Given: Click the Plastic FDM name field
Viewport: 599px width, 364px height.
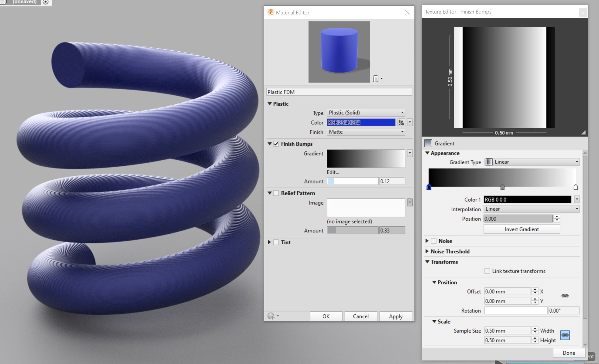Looking at the screenshot, I should [339, 92].
